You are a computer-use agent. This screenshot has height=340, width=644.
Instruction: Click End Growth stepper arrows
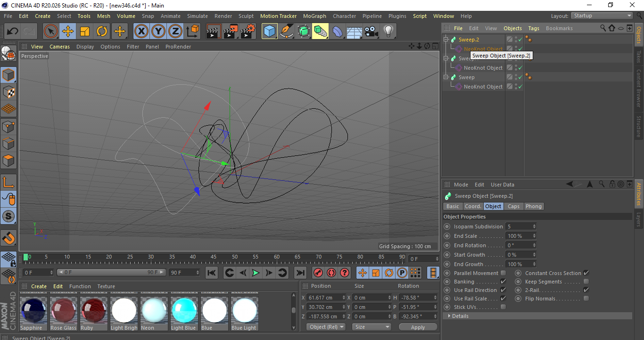tap(534, 264)
